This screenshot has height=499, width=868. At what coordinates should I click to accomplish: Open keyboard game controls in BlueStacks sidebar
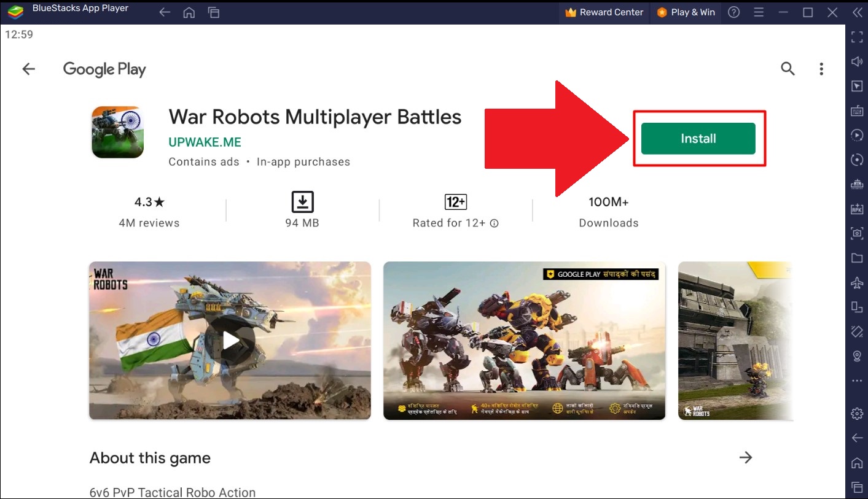[857, 110]
